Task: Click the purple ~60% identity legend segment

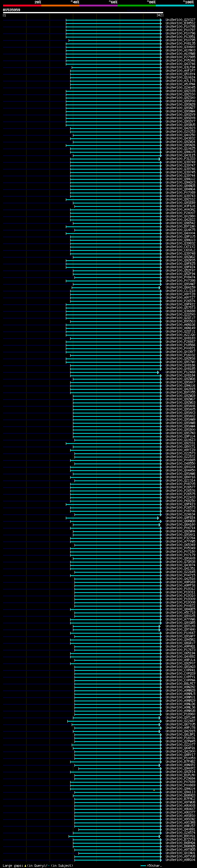Action: pyautogui.click(x=98, y=6)
